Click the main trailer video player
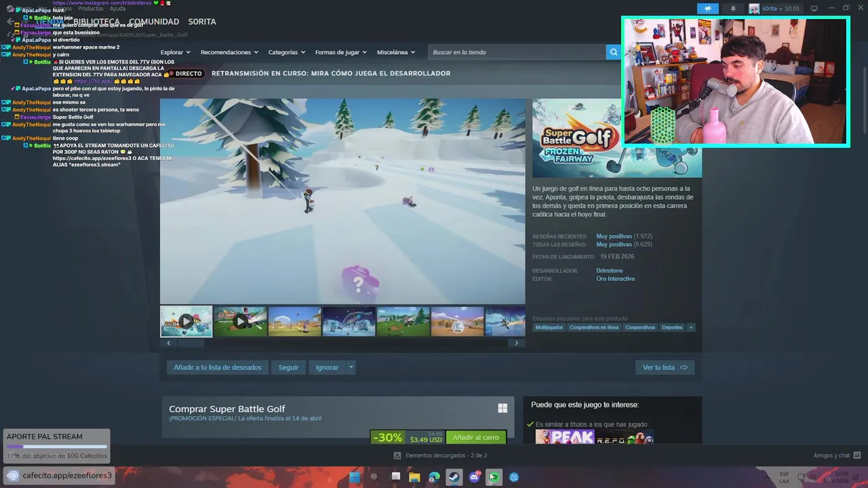The width and height of the screenshot is (868, 488). tap(342, 201)
